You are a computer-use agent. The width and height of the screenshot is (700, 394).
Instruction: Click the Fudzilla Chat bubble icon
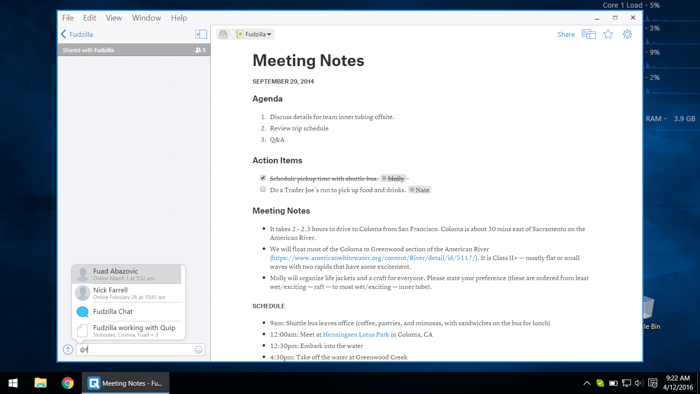coord(83,311)
